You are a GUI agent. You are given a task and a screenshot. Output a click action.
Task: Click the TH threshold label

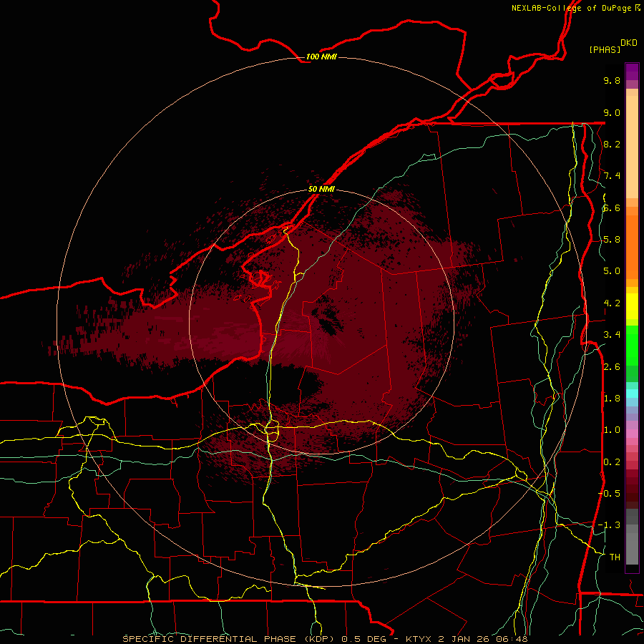click(615, 557)
